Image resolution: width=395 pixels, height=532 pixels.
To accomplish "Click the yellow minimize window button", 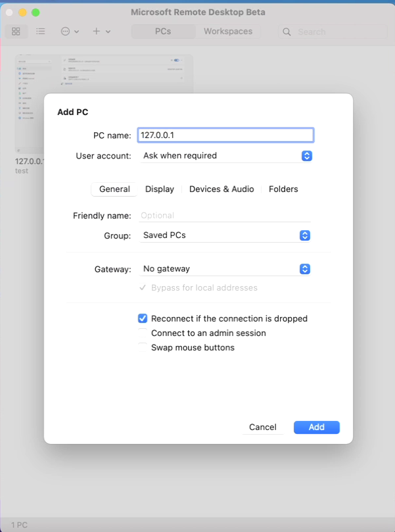I will 22,12.
